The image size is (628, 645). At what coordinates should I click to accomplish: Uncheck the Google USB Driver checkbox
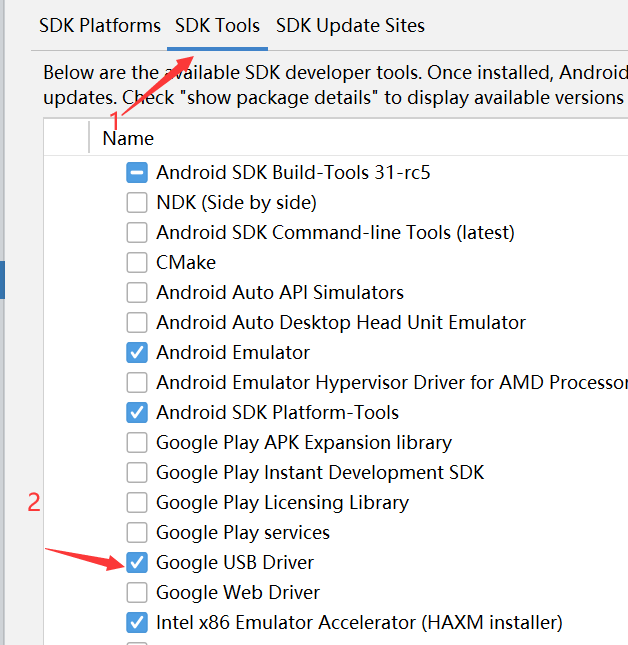click(x=137, y=563)
